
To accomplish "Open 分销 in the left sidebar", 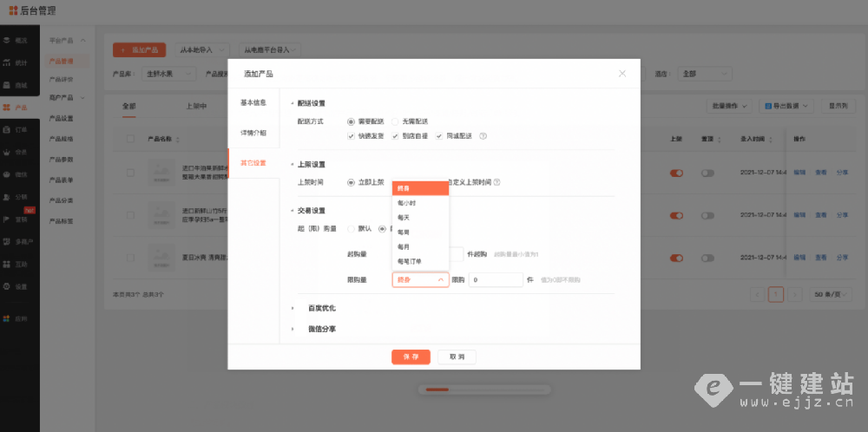I will pyautogui.click(x=19, y=197).
